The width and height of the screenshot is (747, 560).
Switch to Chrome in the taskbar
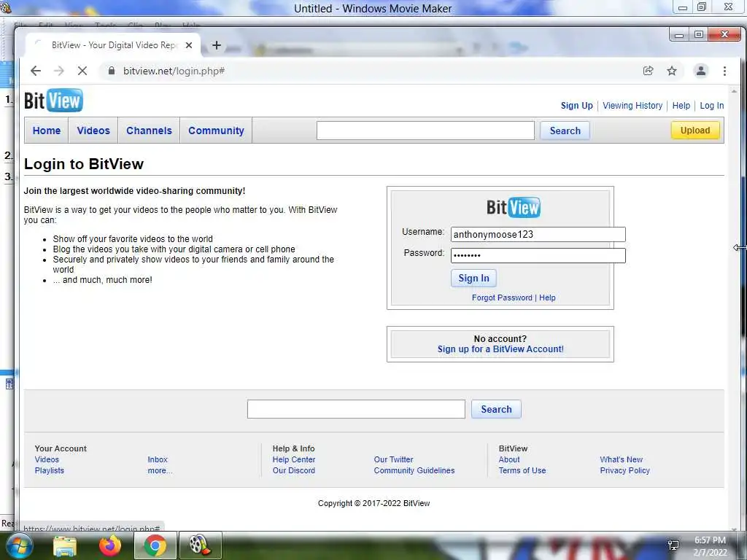(x=155, y=545)
